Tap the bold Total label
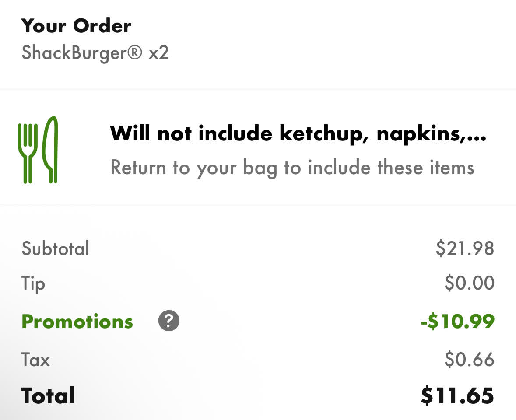 pos(48,395)
